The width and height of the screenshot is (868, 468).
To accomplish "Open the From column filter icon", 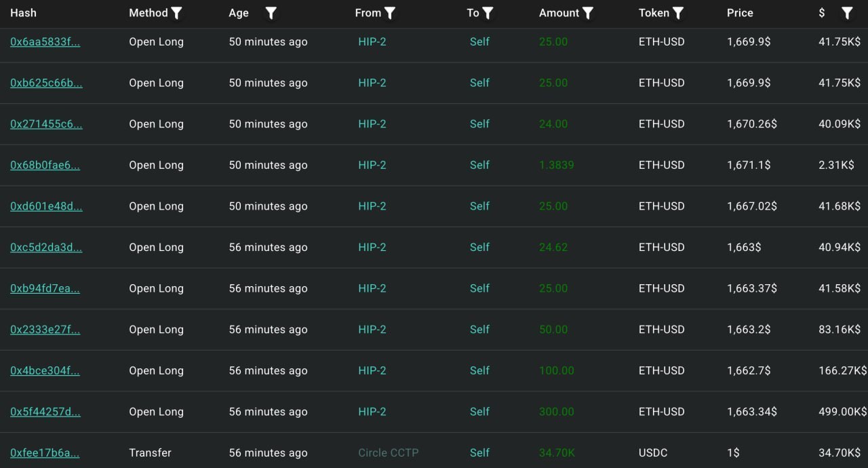I will [x=390, y=13].
